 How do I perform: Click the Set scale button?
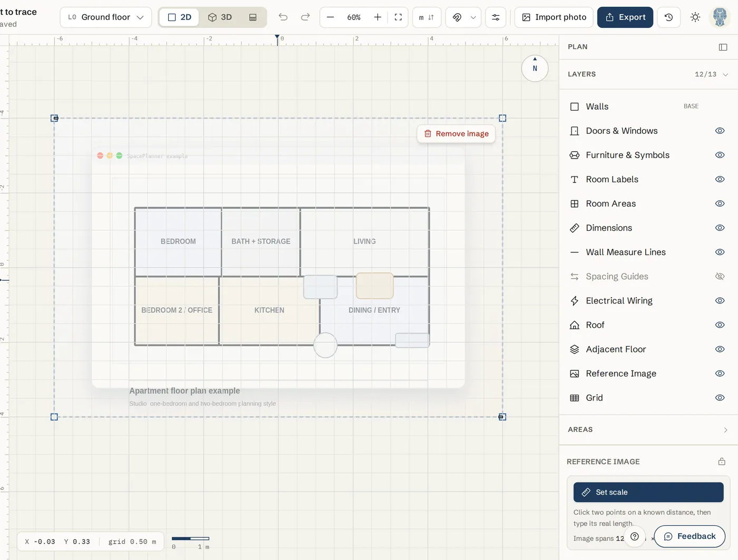(x=648, y=492)
